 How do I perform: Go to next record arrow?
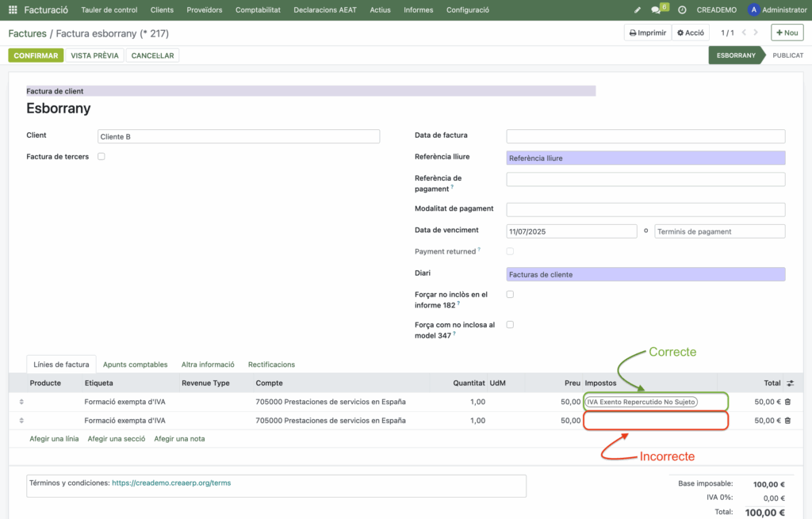pyautogui.click(x=756, y=32)
